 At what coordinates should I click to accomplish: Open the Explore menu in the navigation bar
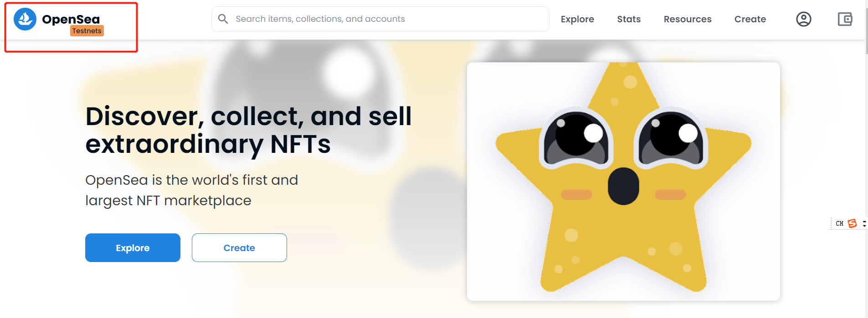point(577,19)
